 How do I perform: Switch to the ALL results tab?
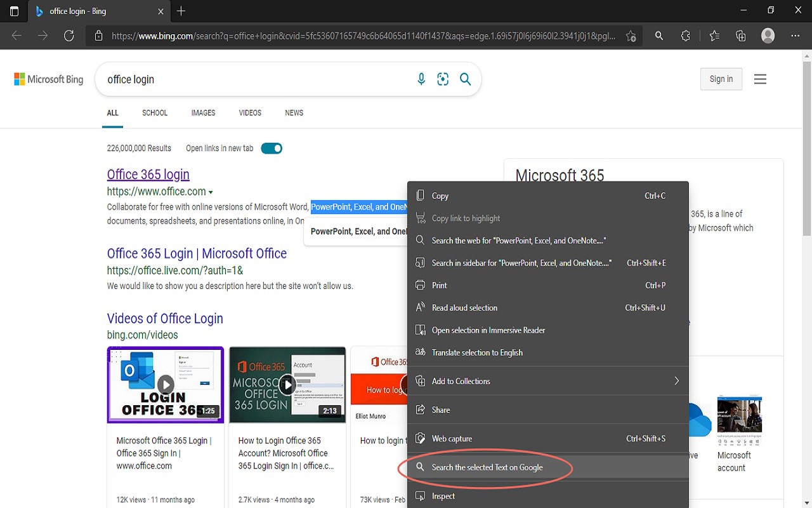point(113,113)
